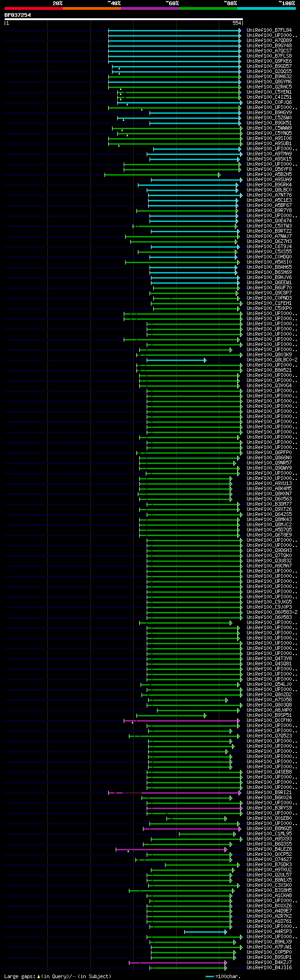Open hit UniRef100_A7QD89

(x=269, y=41)
